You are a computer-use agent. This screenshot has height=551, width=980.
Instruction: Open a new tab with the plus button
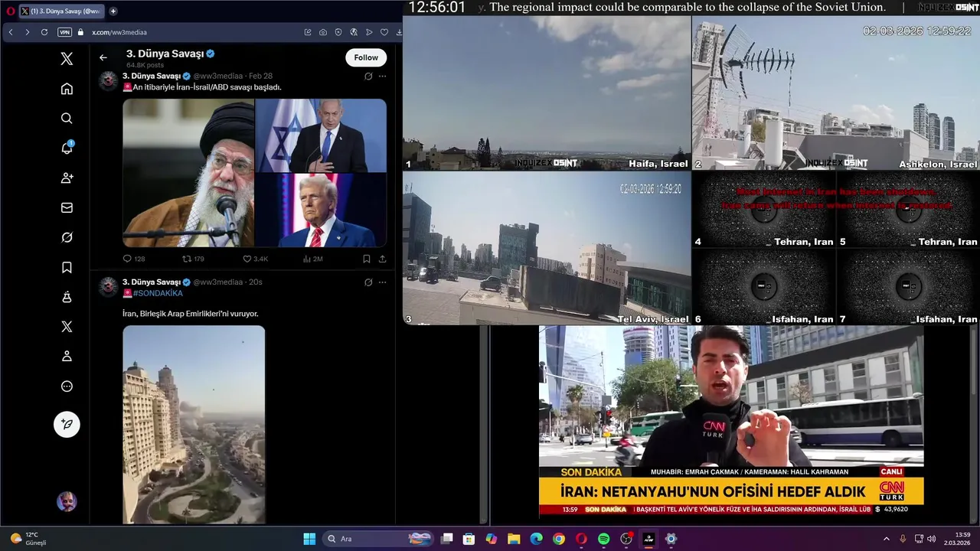click(x=113, y=11)
